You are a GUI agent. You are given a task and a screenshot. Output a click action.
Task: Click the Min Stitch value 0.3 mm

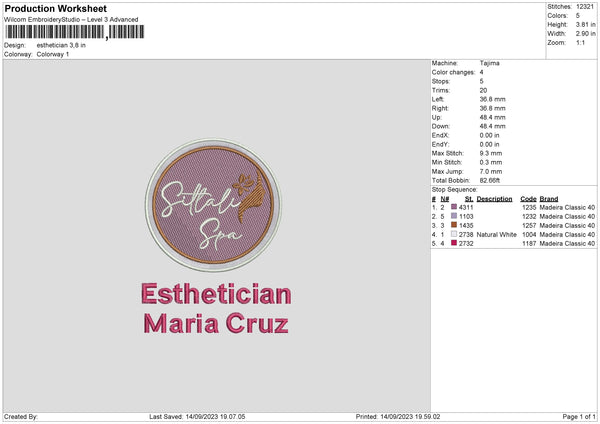[x=491, y=162]
